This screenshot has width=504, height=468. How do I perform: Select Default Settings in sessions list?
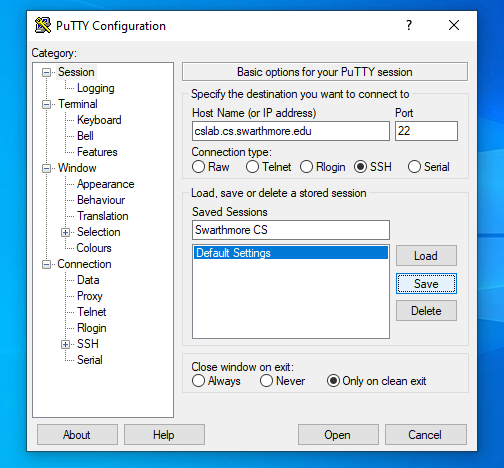291,253
